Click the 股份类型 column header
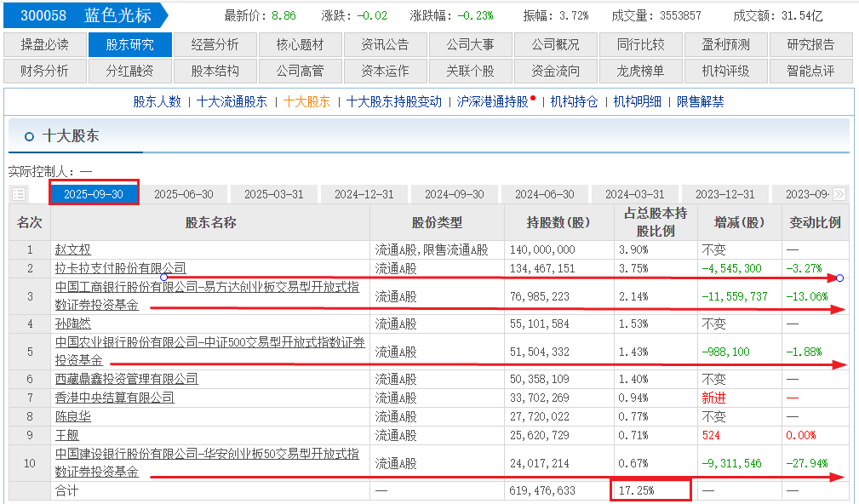This screenshot has height=504, width=859. tap(437, 222)
